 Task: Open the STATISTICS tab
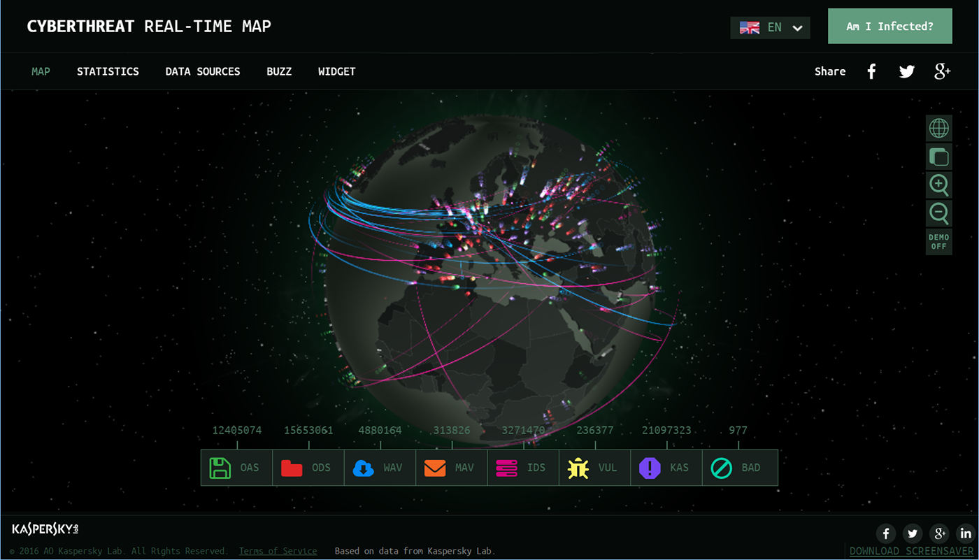pos(108,71)
